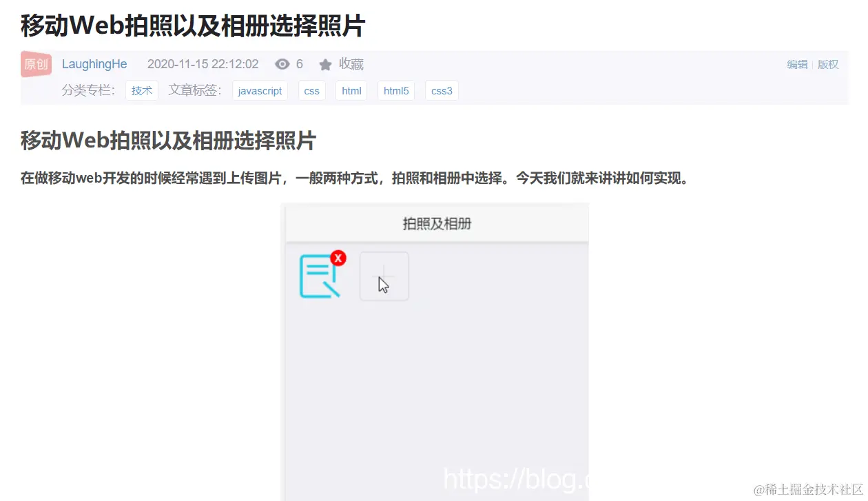The width and height of the screenshot is (868, 501).
Task: Click the 编辑 edit link
Action: pyautogui.click(x=797, y=64)
